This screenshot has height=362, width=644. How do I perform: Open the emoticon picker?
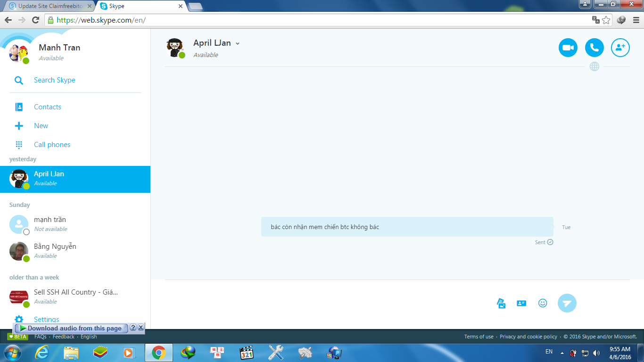click(x=543, y=303)
